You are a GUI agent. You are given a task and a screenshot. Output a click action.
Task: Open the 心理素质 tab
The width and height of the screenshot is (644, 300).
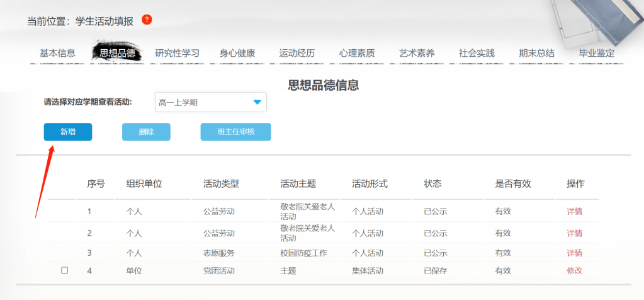pos(357,54)
